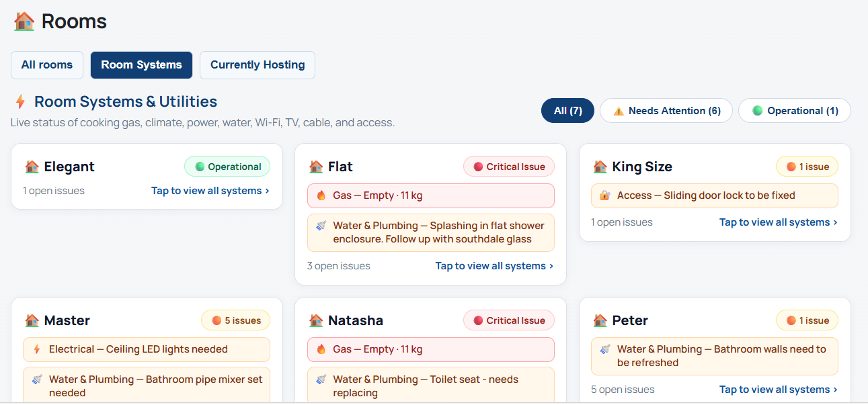Click the Master room name
The image size is (868, 405).
67,320
